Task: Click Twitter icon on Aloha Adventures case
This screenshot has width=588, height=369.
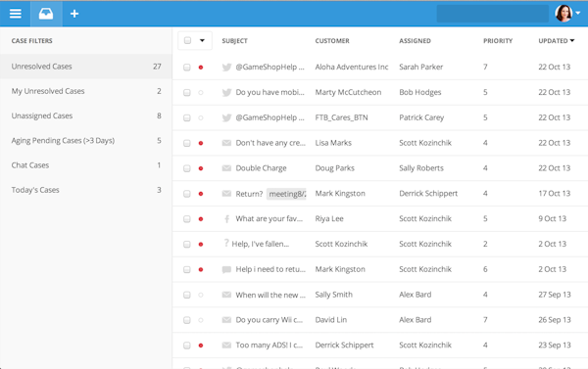Action: point(226,68)
